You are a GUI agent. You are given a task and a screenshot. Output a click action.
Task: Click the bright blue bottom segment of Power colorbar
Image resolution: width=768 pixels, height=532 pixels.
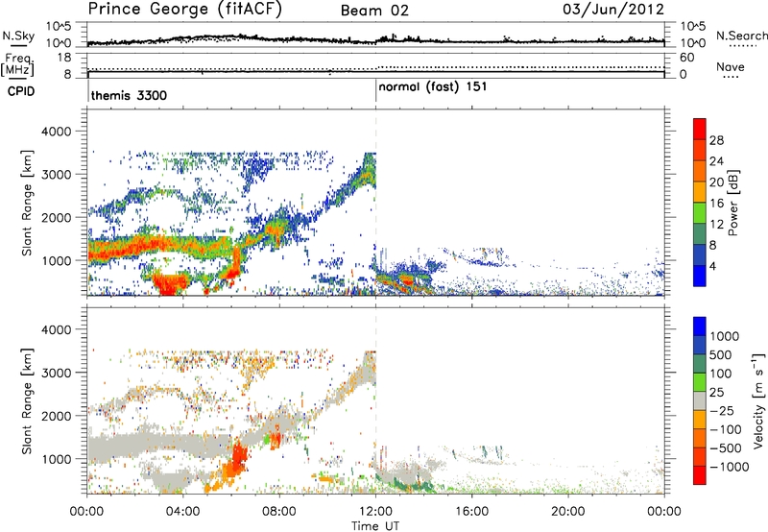[700, 276]
